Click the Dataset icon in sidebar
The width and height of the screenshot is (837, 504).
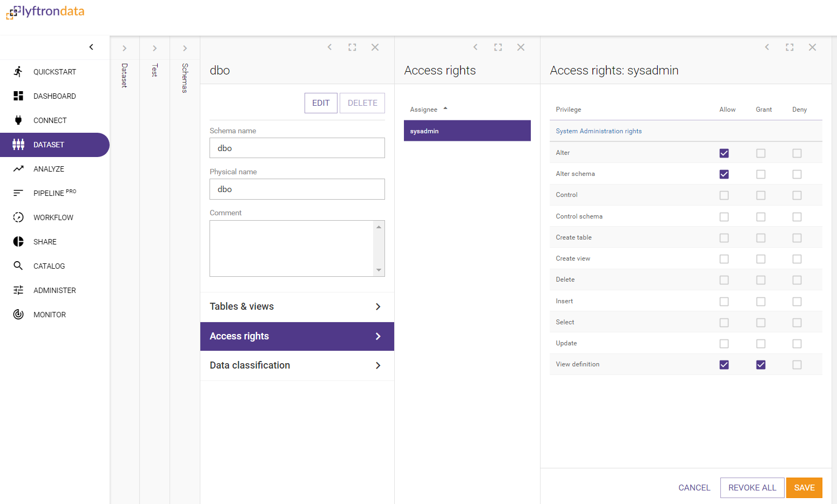pos(18,144)
